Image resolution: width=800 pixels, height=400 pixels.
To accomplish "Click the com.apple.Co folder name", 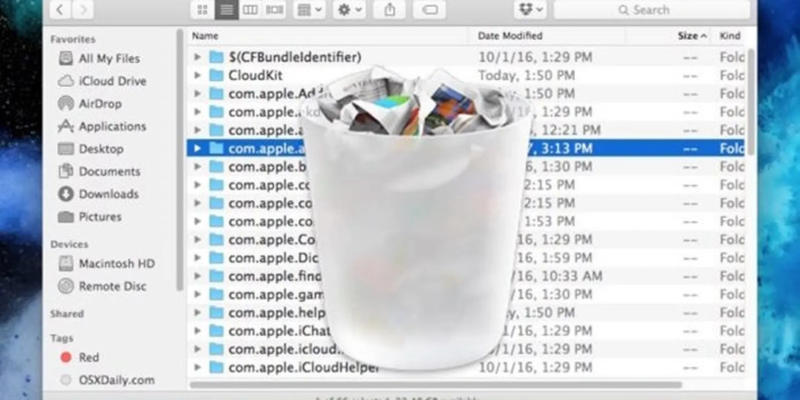I will click(x=271, y=240).
